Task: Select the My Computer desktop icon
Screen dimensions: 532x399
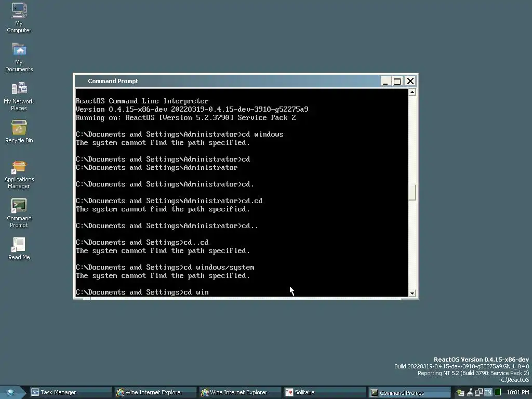Action: click(x=19, y=18)
